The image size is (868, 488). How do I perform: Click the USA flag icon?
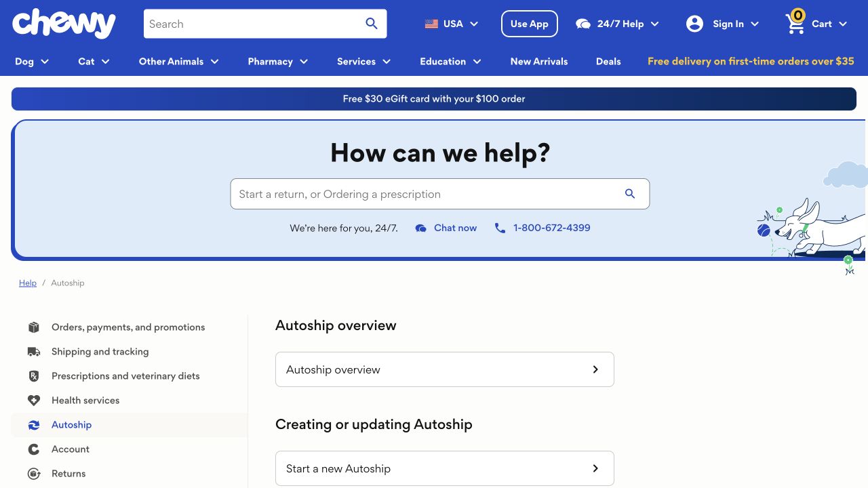coord(431,24)
